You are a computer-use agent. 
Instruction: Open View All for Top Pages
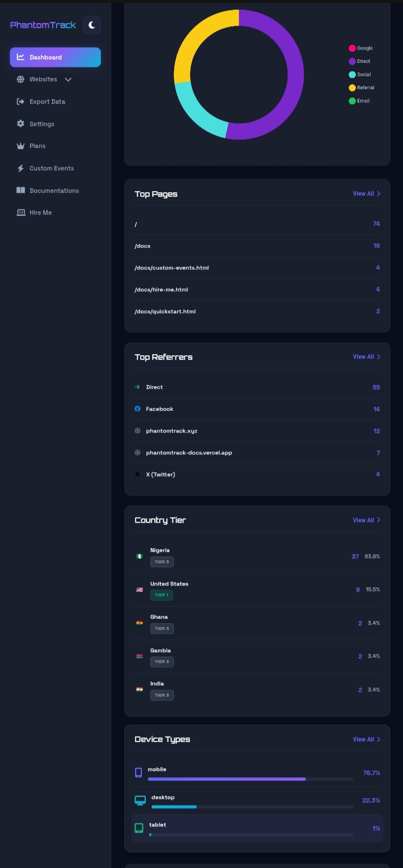point(367,194)
